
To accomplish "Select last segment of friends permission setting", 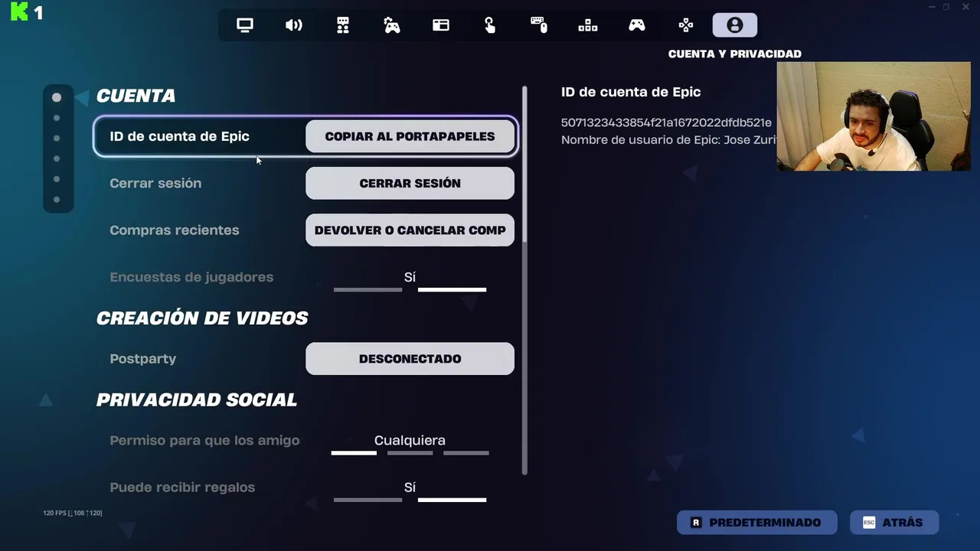I will pos(465,453).
